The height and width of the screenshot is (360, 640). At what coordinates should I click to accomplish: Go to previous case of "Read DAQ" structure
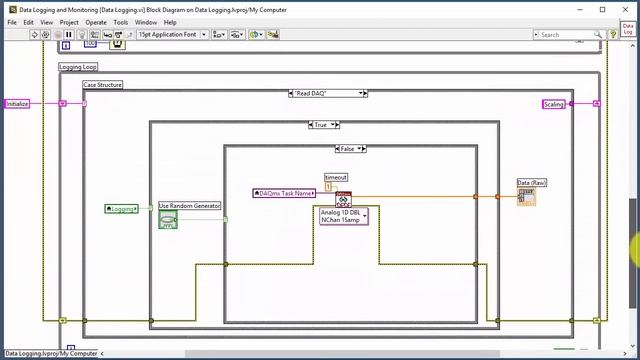pos(290,93)
